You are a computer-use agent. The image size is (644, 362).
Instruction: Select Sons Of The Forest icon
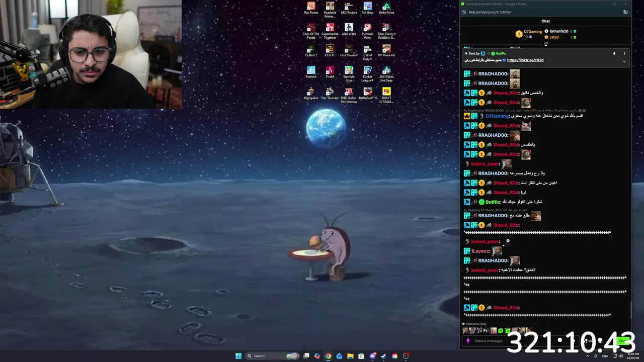tap(311, 31)
